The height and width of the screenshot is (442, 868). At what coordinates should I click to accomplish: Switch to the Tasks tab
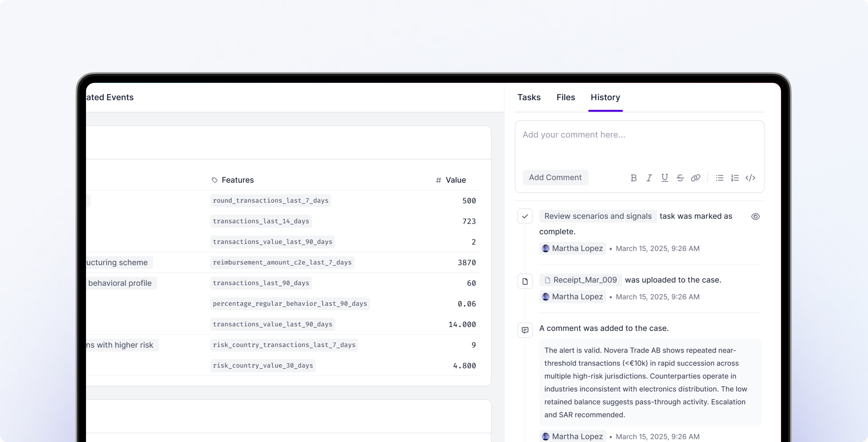(529, 97)
